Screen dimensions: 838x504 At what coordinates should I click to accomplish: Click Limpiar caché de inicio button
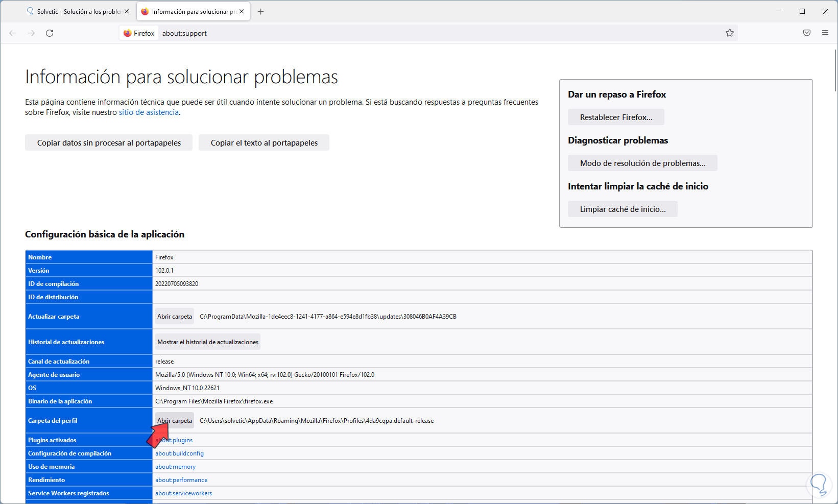coord(622,209)
